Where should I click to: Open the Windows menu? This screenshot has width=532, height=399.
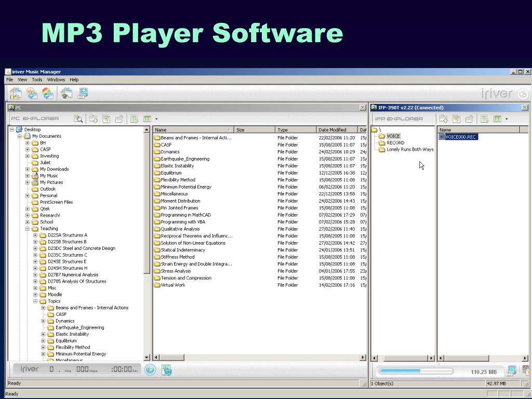[x=56, y=79]
